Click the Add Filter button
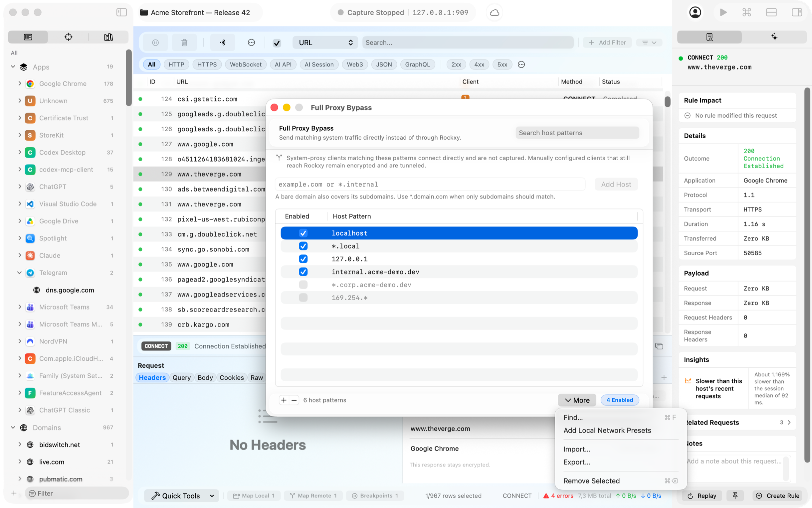The width and height of the screenshot is (812, 508). coord(607,43)
